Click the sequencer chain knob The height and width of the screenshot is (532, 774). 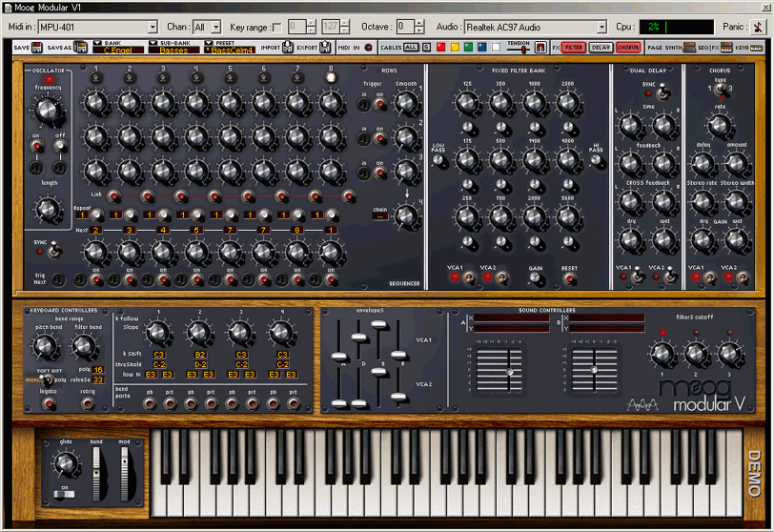pyautogui.click(x=406, y=215)
